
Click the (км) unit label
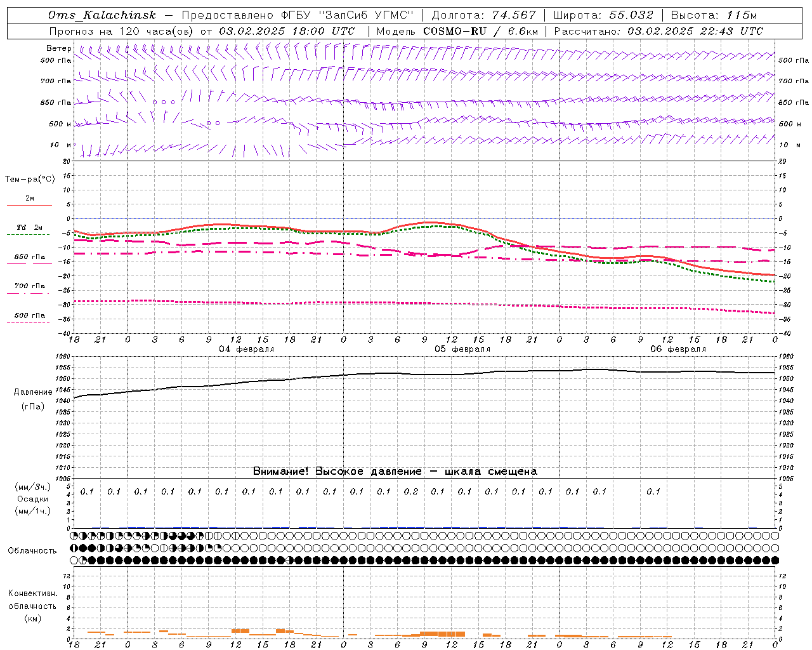pyautogui.click(x=32, y=618)
